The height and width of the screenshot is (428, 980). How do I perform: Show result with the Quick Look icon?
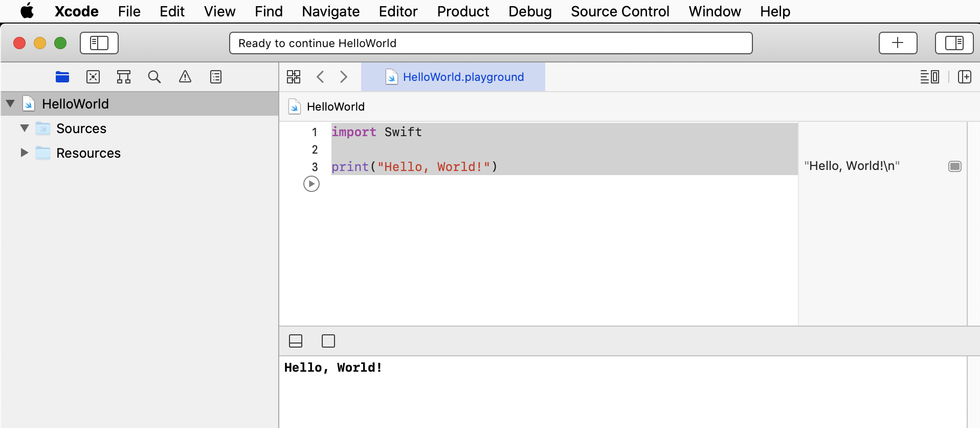coord(955,166)
